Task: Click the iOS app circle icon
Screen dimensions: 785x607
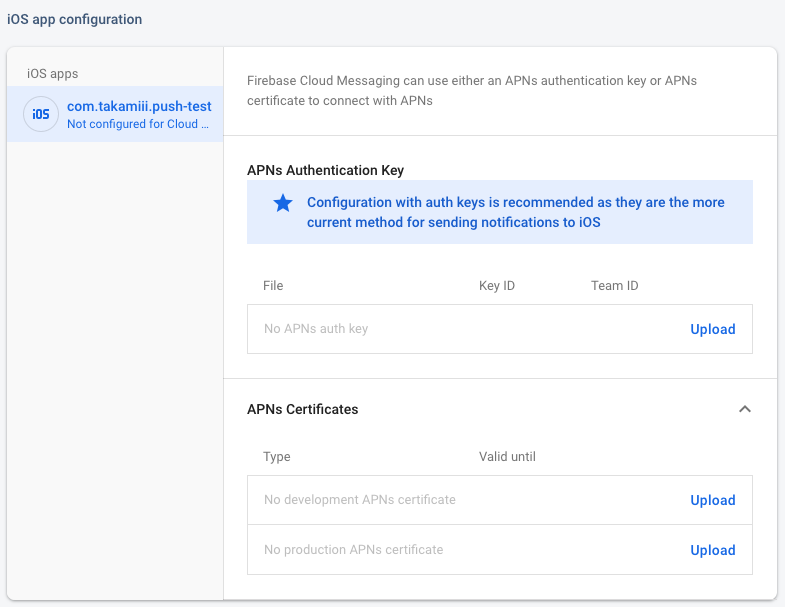Action: tap(41, 114)
